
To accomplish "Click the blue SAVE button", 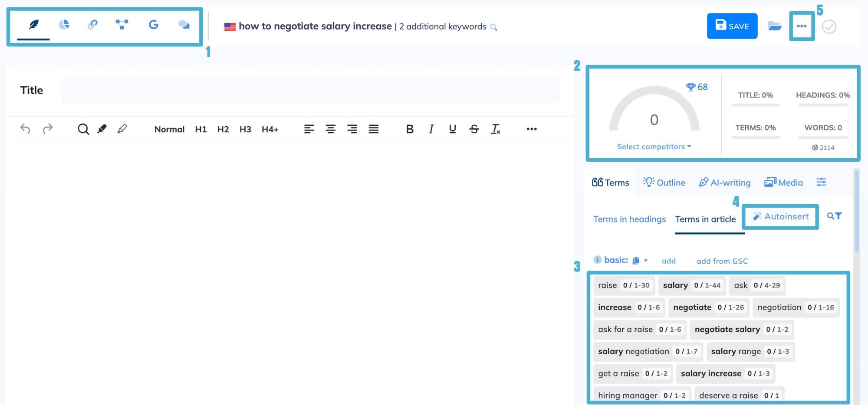I will click(x=732, y=26).
